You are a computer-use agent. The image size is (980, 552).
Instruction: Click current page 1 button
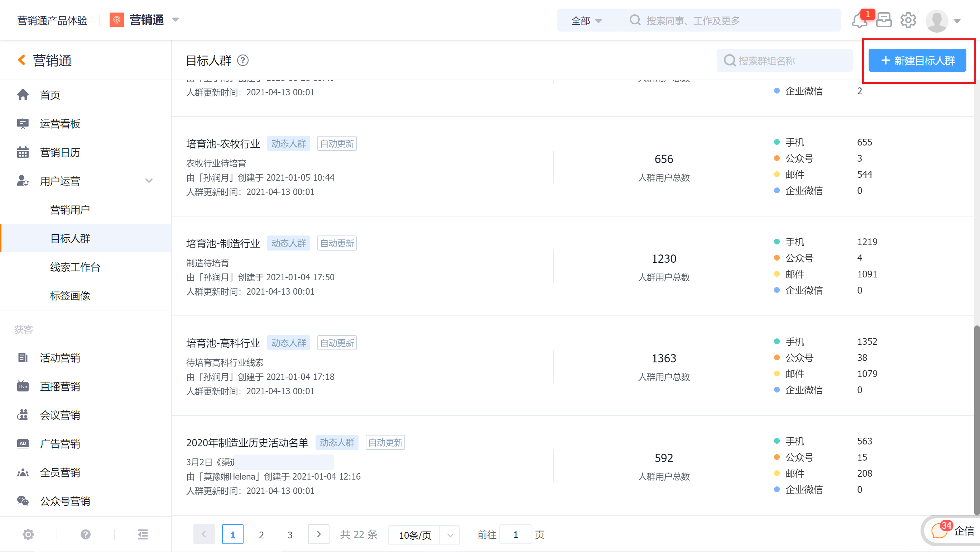[233, 534]
